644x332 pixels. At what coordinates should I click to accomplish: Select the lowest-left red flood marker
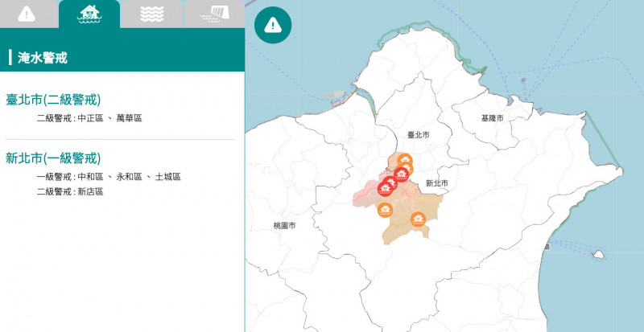pos(385,189)
